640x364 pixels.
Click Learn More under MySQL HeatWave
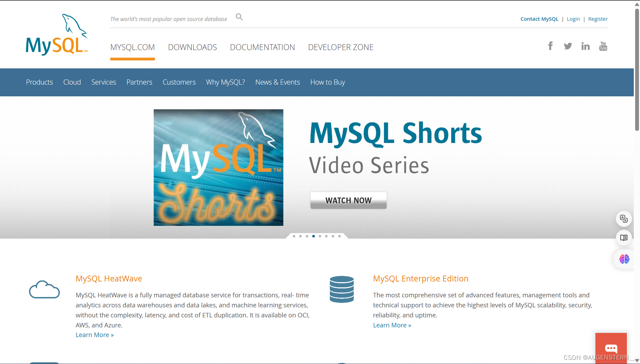(95, 335)
